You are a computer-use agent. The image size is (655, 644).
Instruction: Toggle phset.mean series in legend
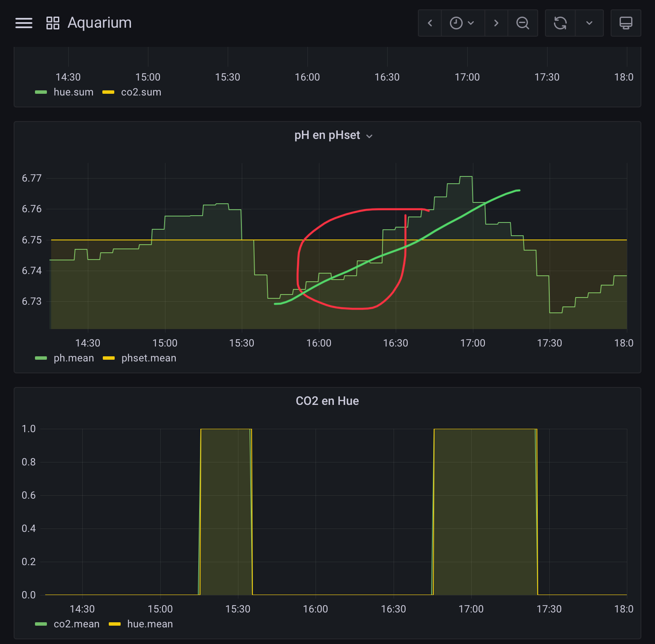(148, 358)
